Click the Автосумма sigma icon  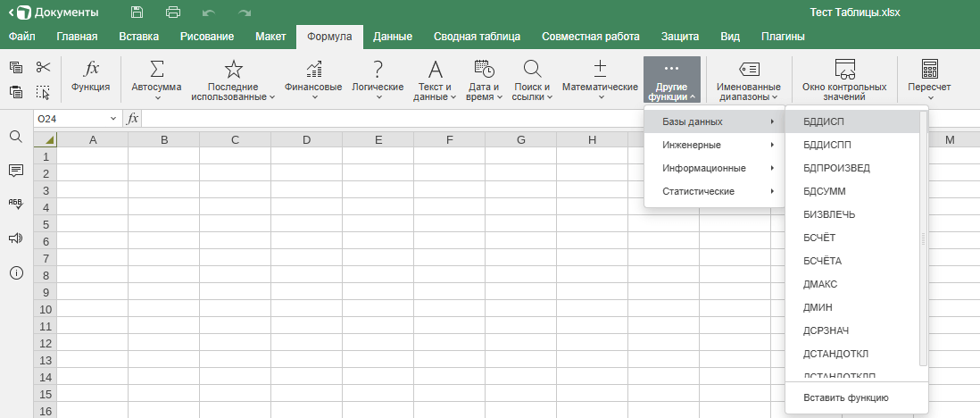(157, 69)
